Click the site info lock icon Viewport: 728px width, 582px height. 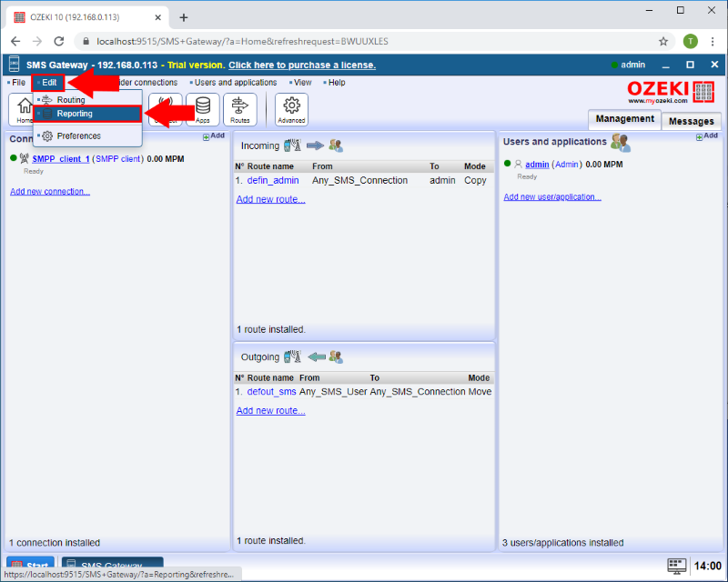pos(86,41)
